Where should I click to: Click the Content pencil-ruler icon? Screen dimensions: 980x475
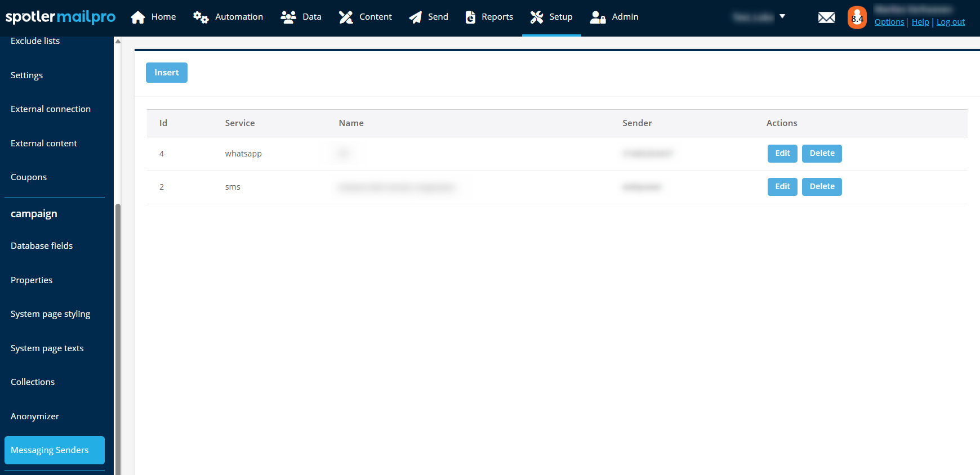pyautogui.click(x=346, y=17)
